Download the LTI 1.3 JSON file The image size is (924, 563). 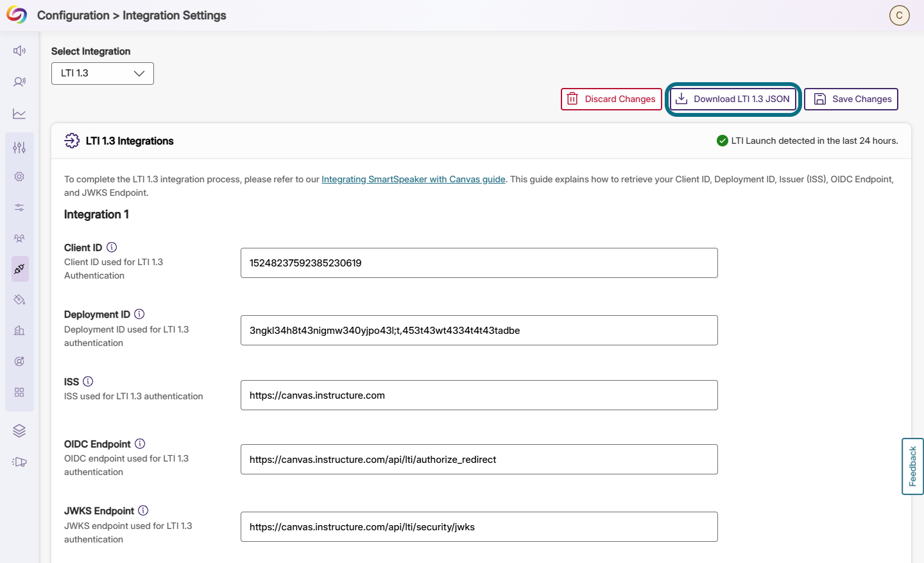click(733, 99)
